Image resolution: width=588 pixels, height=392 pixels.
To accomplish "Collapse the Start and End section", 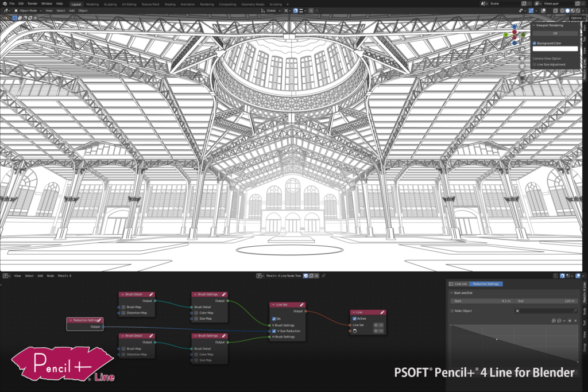I will coord(451,293).
